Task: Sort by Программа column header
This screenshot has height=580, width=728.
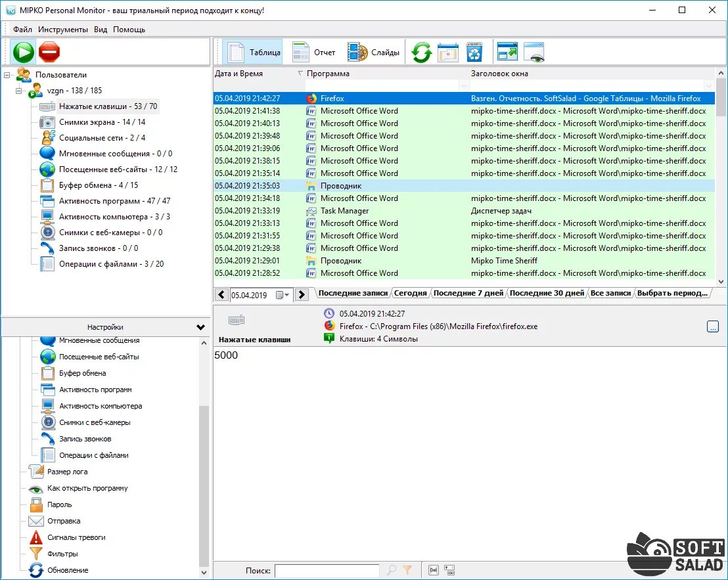Action: 328,74
